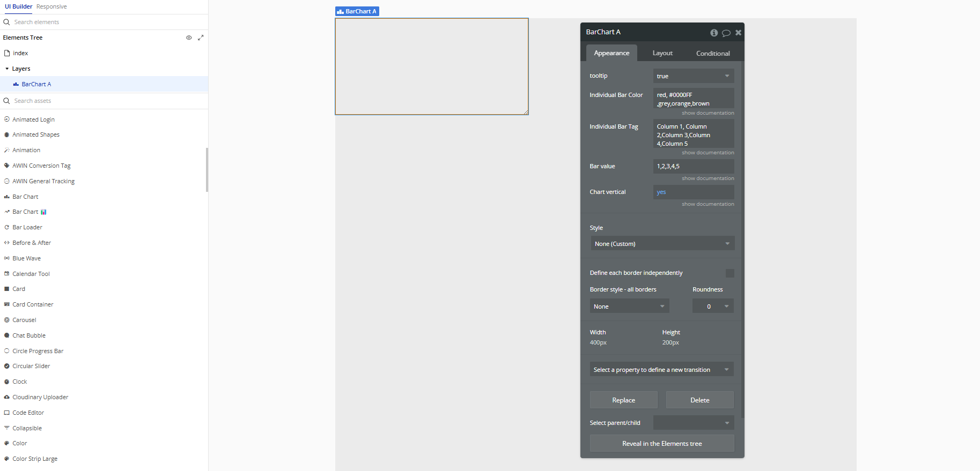
Task: Click the BarChart A canvas resize handle
Action: [526, 113]
